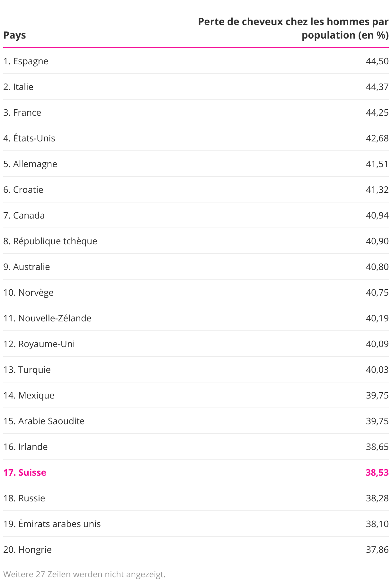Select the row 1. Espagne
Viewport: 392px width, 583px height.
pos(196,61)
